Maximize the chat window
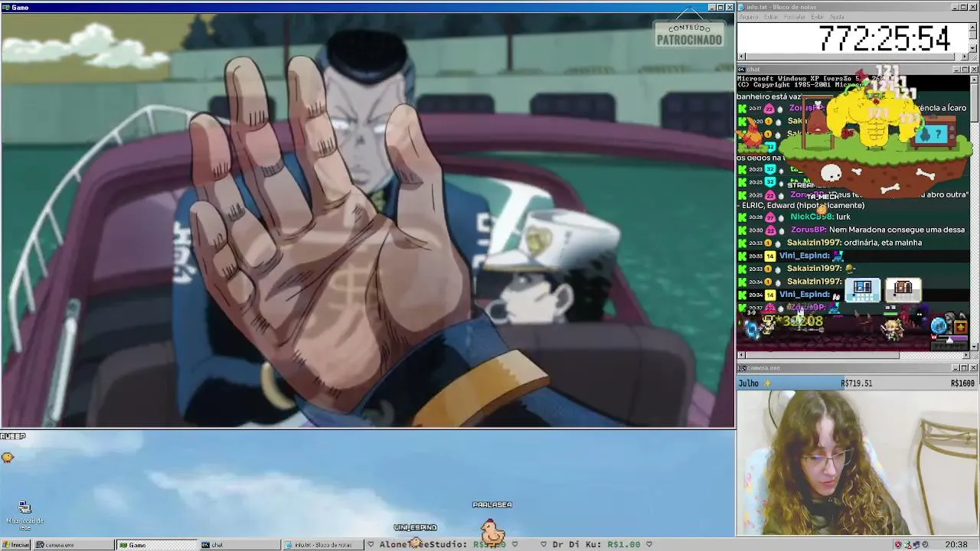The height and width of the screenshot is (551, 980). pyautogui.click(x=964, y=70)
